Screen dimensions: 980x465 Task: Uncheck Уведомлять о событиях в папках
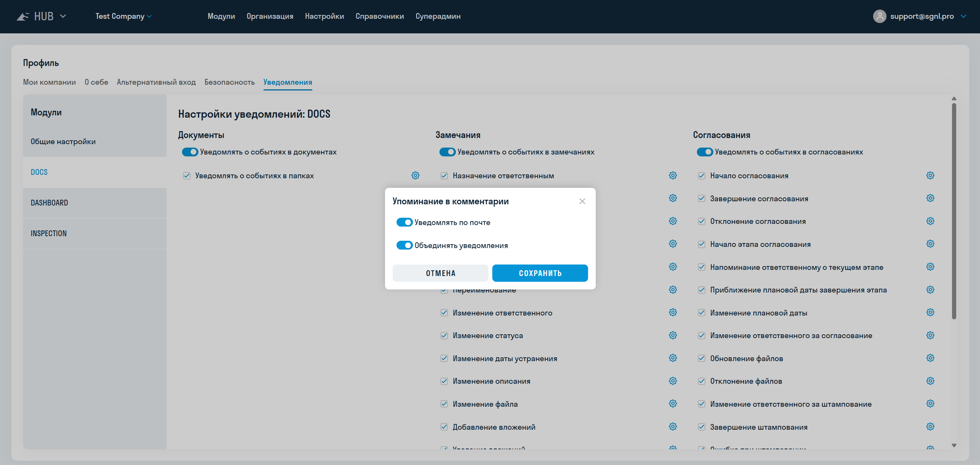point(187,176)
